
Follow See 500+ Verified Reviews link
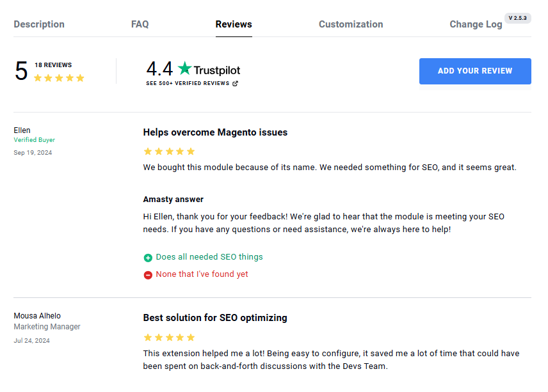coord(188,83)
